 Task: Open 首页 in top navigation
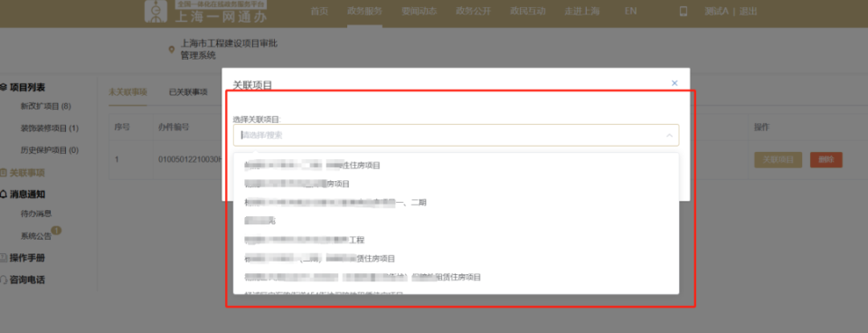click(x=319, y=11)
